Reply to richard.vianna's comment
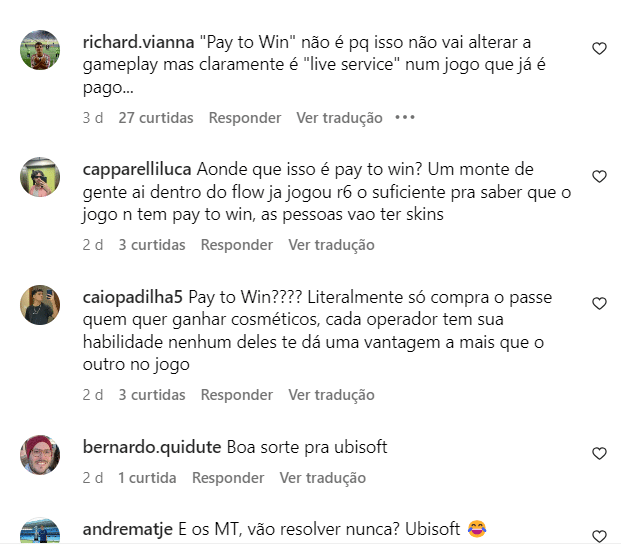 point(245,118)
